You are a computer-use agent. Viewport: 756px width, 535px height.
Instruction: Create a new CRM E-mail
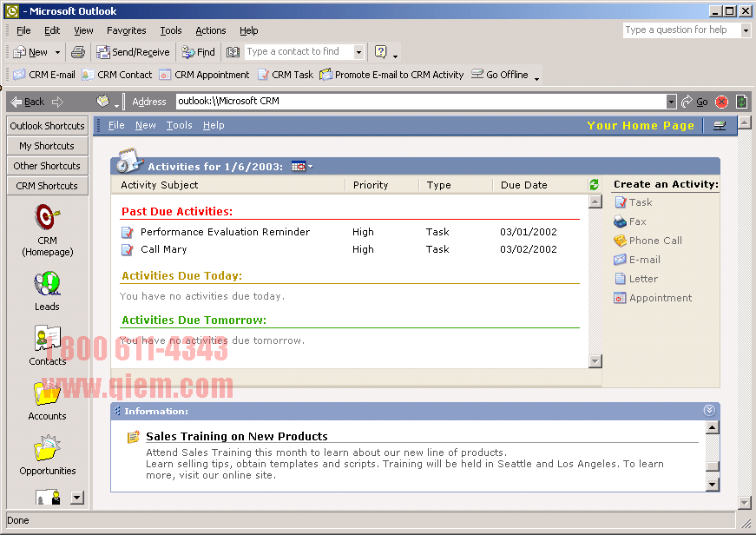point(44,75)
